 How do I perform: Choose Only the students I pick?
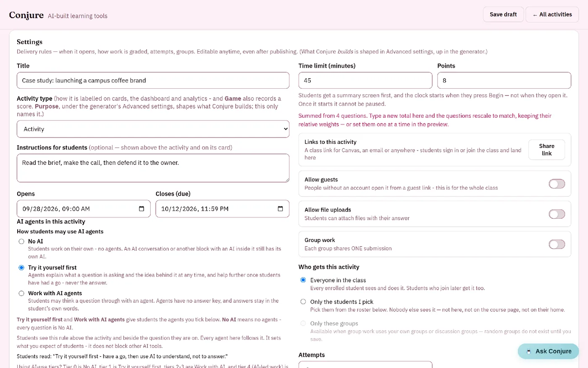tap(303, 302)
